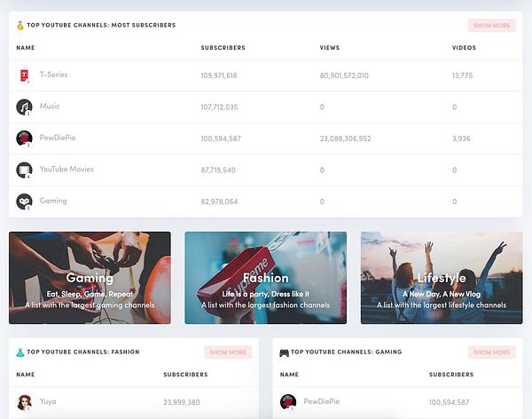Click 100,594,587 in Most Subscribers table

click(221, 138)
